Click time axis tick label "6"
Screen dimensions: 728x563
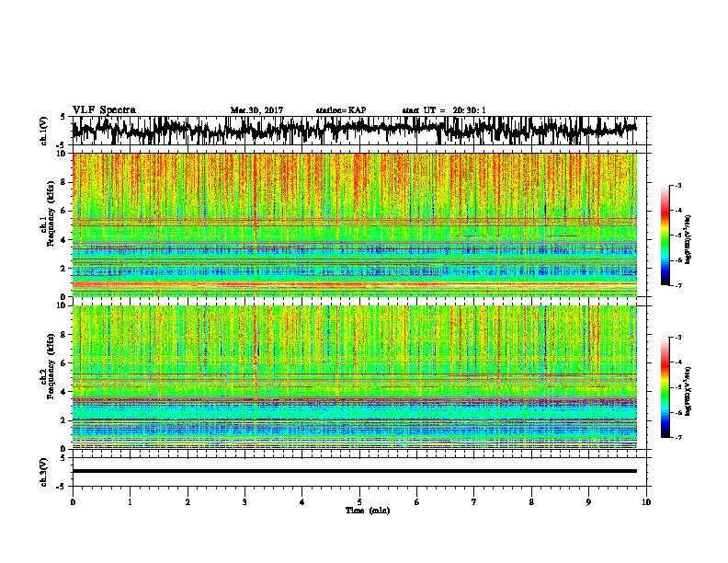416,502
